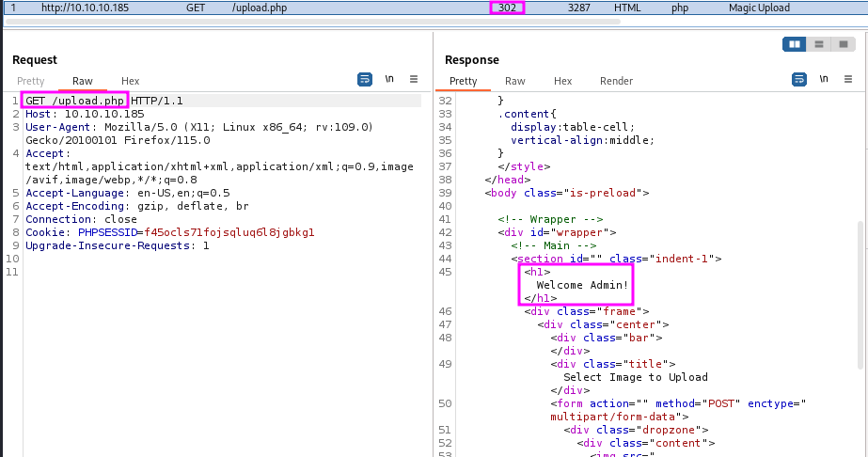Screen dimensions: 868x457
Task: Open Response panel hamburger options menu
Action: click(x=848, y=79)
